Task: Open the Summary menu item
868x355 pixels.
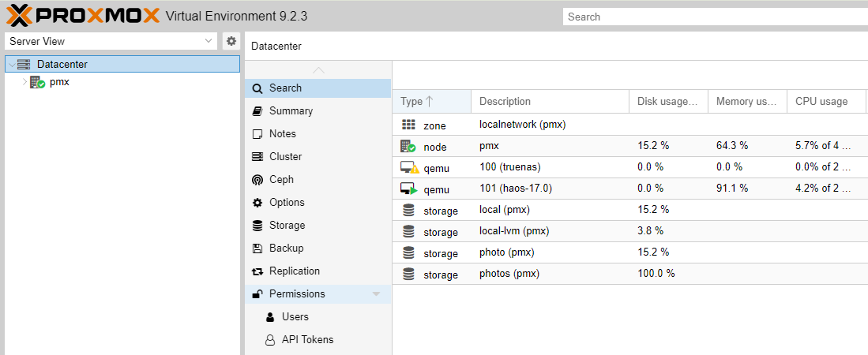Action: click(x=318, y=111)
